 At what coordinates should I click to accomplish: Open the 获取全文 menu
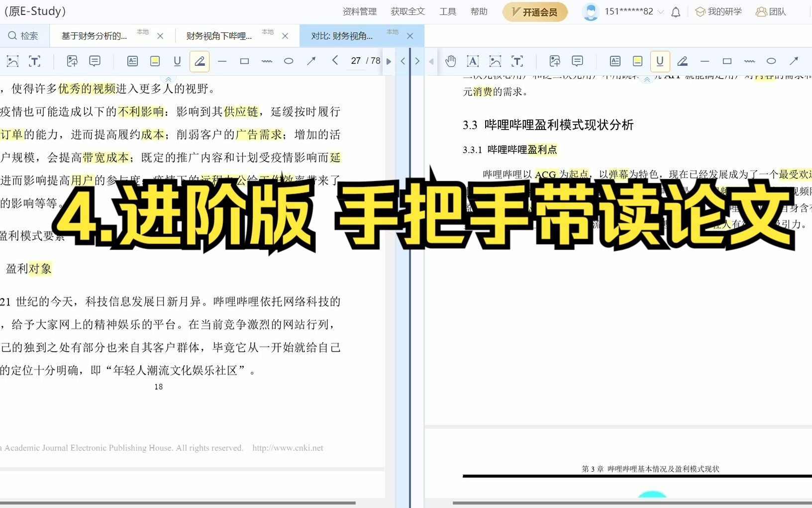pos(408,11)
